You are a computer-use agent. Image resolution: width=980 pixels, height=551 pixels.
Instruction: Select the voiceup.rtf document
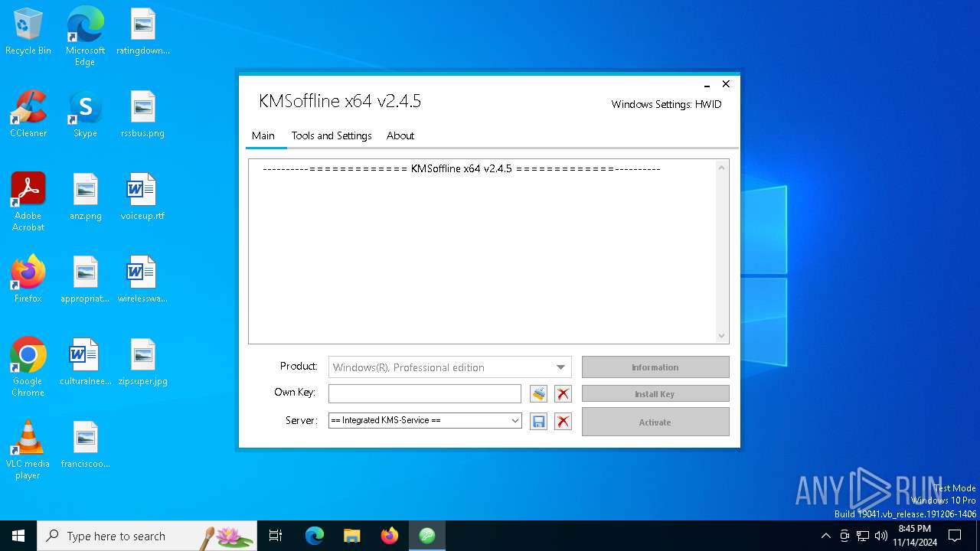(x=143, y=197)
